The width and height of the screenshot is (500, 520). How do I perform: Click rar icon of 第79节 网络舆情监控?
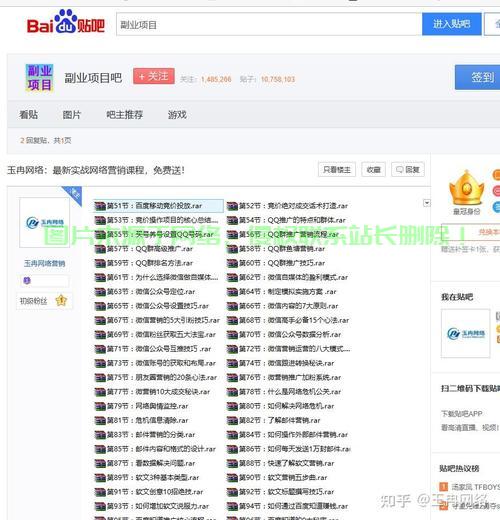tap(100, 406)
